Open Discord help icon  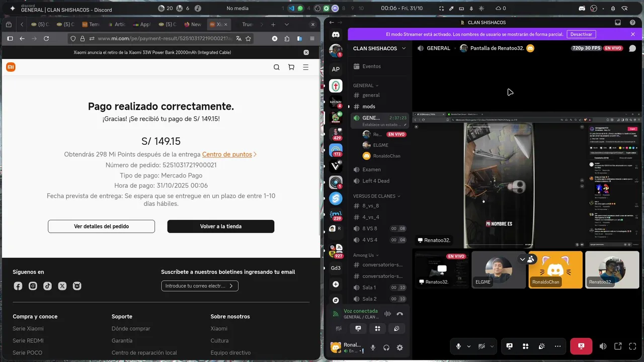coord(632,22)
